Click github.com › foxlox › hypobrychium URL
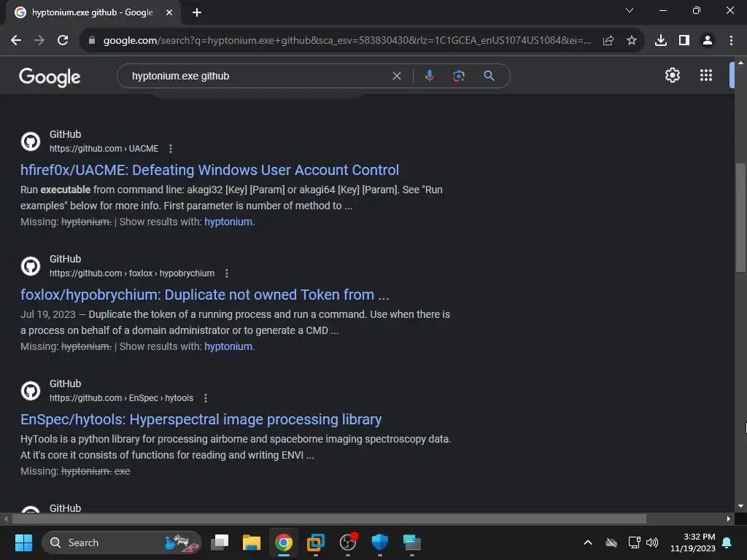 [x=132, y=273]
